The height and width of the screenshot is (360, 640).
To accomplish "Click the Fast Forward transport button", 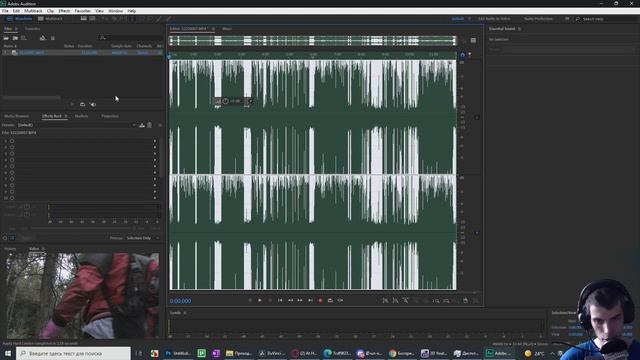I will click(300, 300).
